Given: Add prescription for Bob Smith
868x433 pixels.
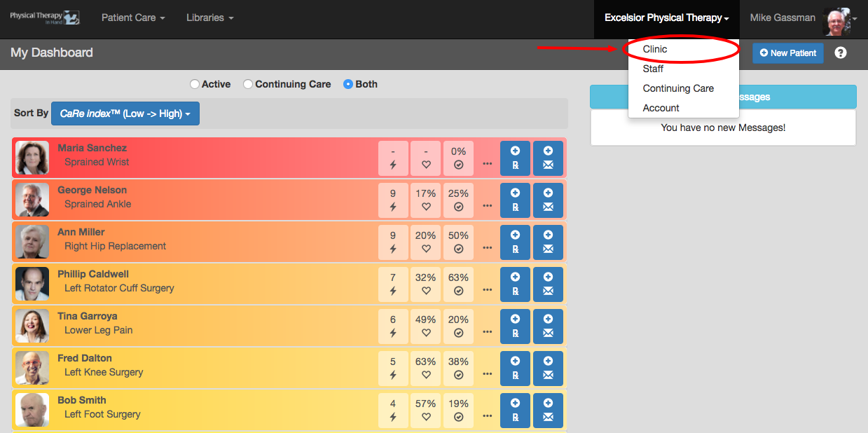Looking at the screenshot, I should 515,410.
